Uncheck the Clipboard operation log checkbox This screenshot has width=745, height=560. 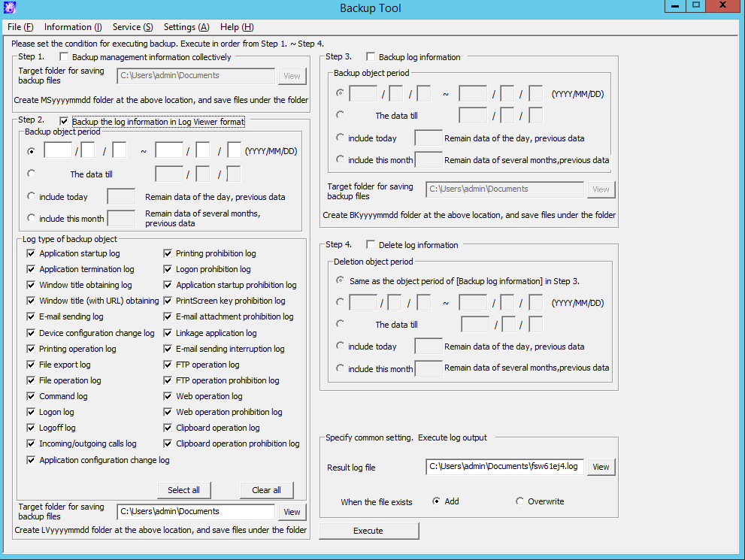coord(167,428)
